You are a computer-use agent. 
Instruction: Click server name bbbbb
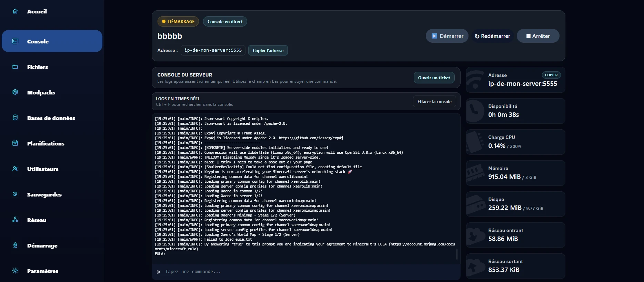pos(170,36)
